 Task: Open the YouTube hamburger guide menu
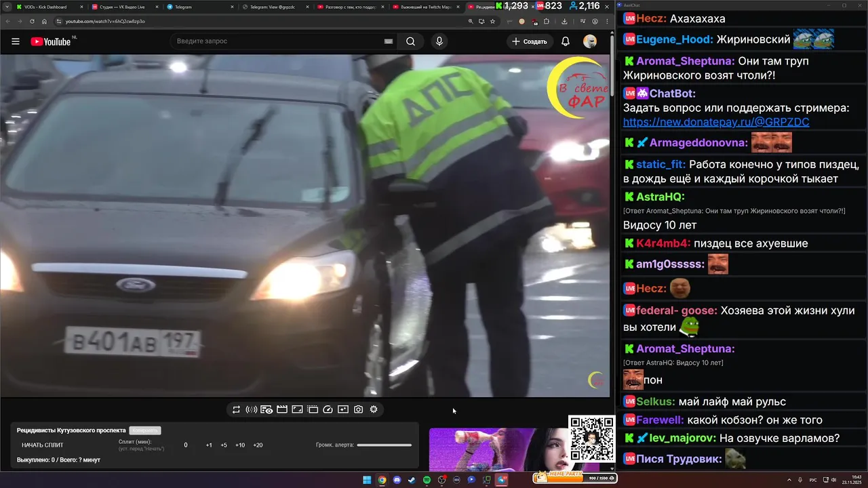click(x=16, y=41)
